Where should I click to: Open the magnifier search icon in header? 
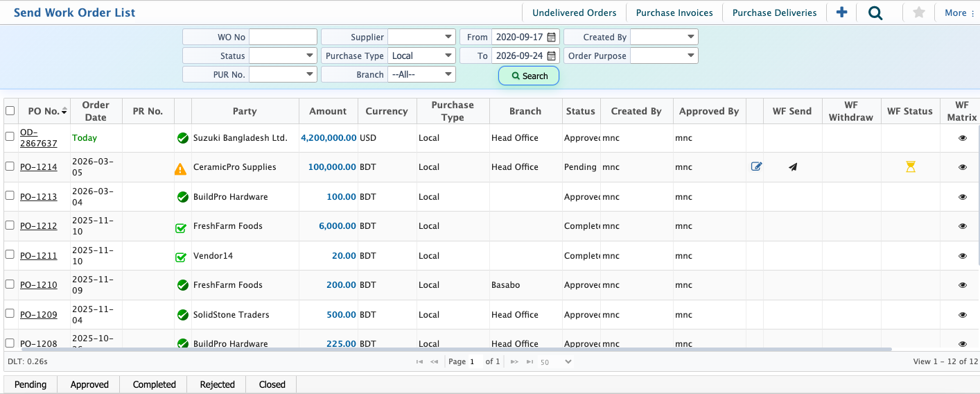click(875, 12)
